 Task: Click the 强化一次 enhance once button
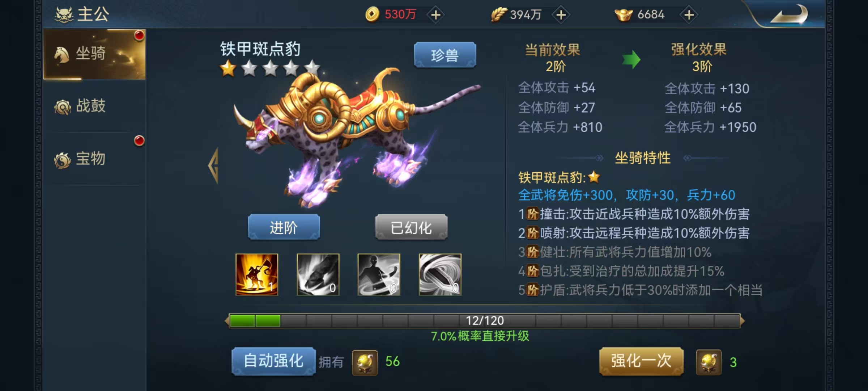641,361
